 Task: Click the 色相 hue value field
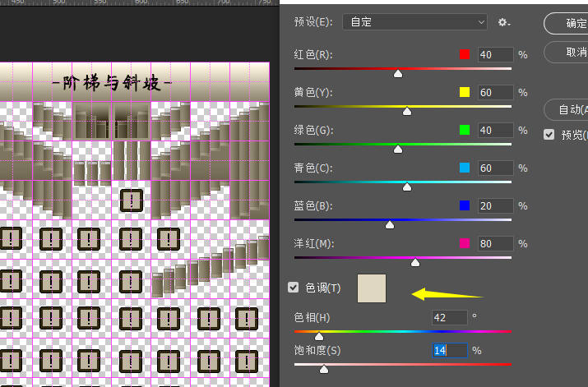click(449, 317)
